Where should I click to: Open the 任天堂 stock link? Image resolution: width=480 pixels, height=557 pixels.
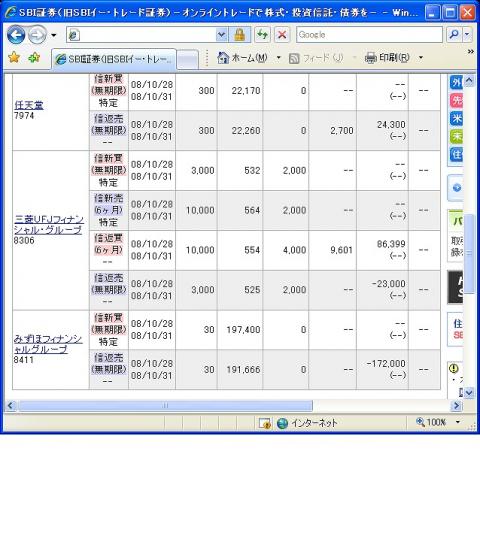[29, 105]
